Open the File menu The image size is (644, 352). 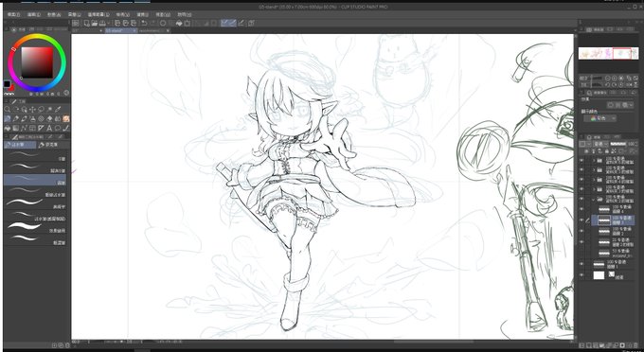(13, 14)
